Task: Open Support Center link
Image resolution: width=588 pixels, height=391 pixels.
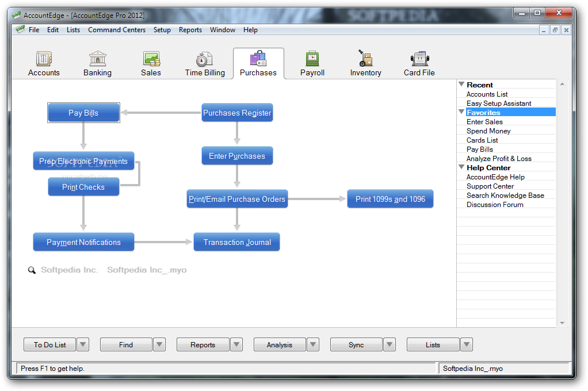Action: coord(490,186)
